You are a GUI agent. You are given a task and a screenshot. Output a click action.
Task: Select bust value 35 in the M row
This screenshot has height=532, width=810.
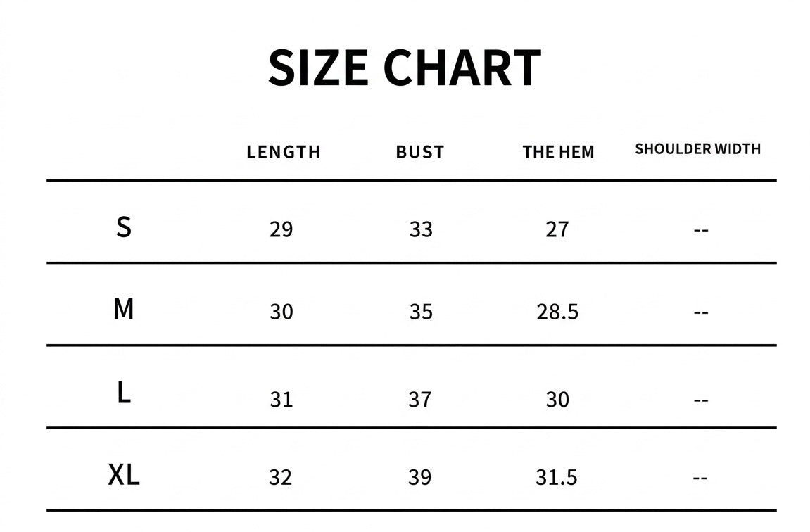pos(421,312)
